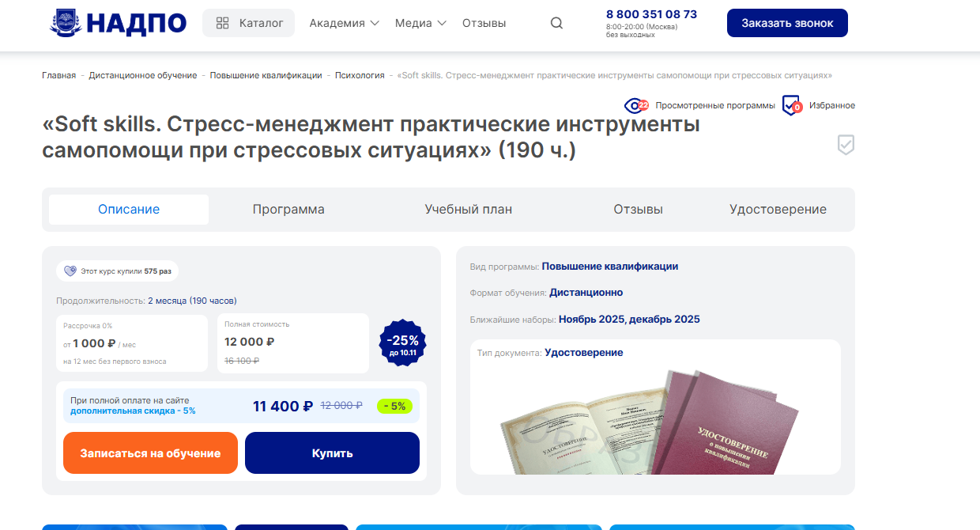Click the Купить button
This screenshot has height=530, width=980.
[x=332, y=453]
